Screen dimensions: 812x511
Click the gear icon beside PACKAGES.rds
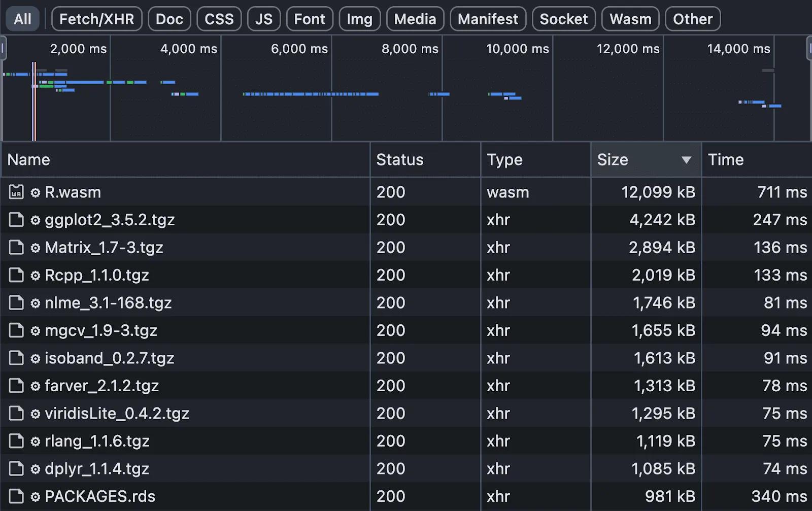[x=35, y=496]
